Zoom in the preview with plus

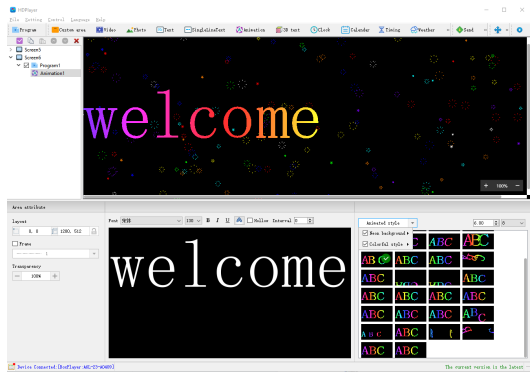[486, 185]
